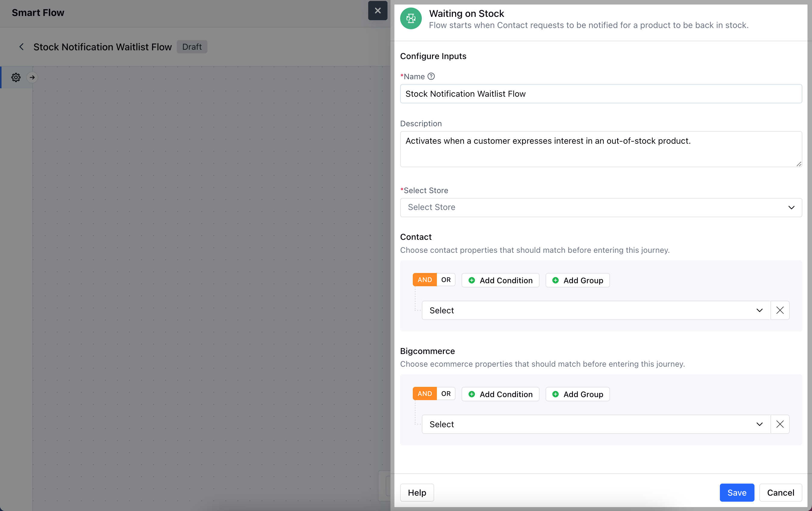The image size is (812, 511).
Task: Remove the Bigcommerce condition row with X
Action: click(x=779, y=424)
